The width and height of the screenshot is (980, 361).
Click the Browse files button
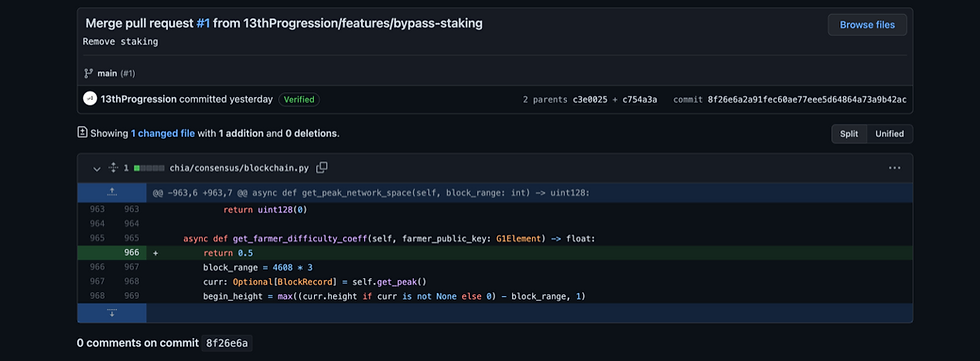coord(867,25)
